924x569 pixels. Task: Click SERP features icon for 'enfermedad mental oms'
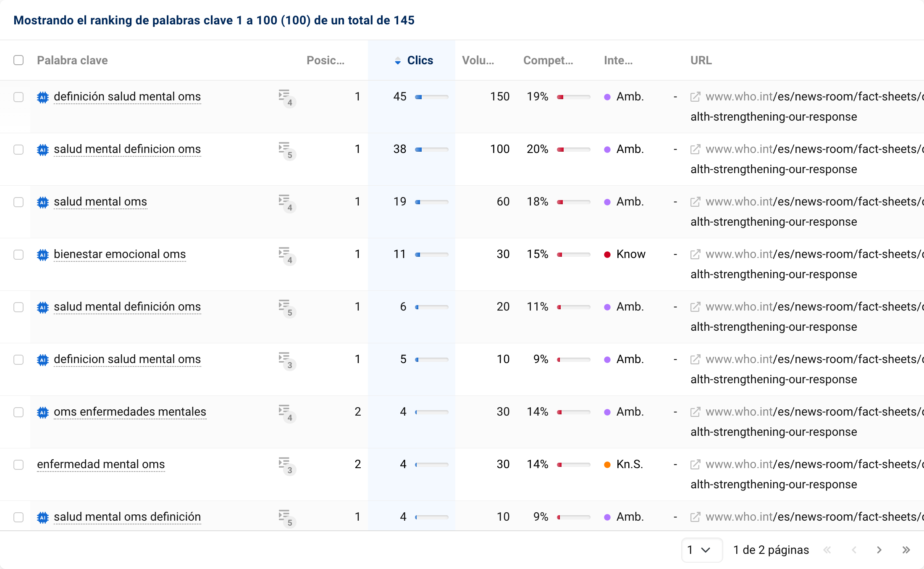pos(286,465)
